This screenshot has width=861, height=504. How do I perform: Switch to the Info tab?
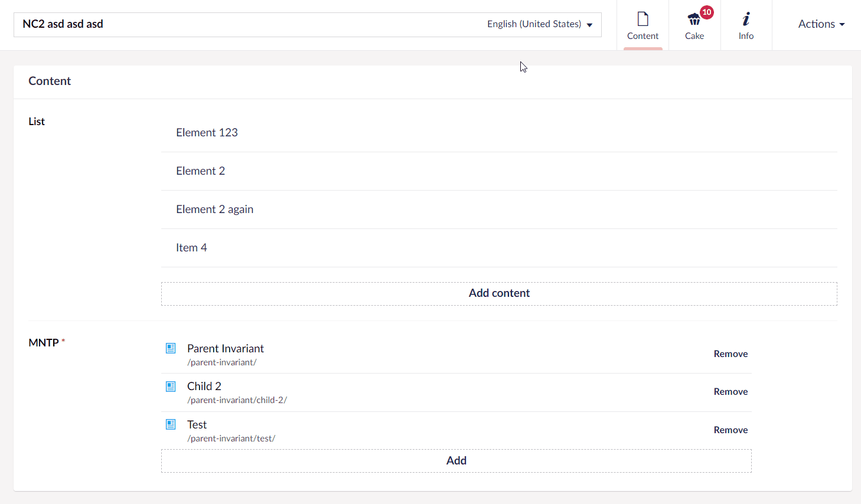[x=746, y=25]
